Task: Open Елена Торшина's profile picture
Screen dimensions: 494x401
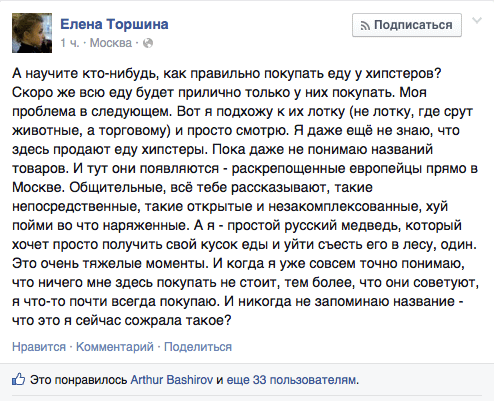Action: pos(32,33)
